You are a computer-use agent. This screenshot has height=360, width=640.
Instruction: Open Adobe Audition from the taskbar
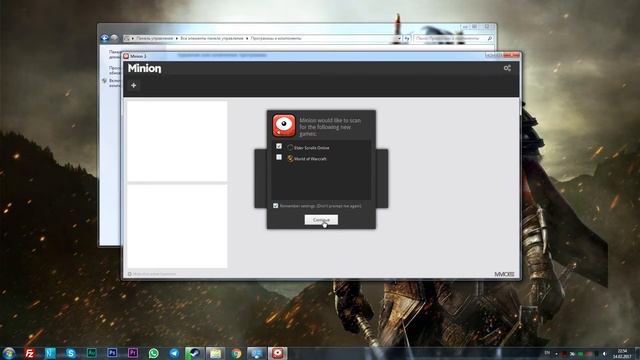tap(91, 353)
